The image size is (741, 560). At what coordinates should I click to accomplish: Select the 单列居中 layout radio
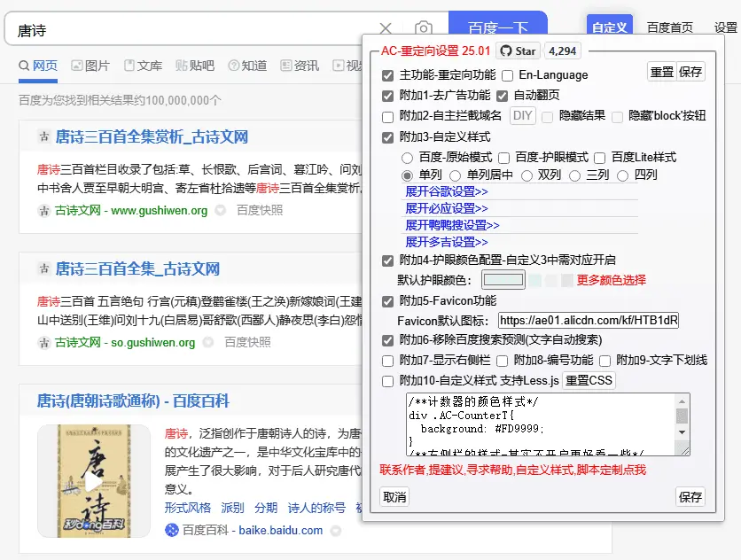pos(455,175)
